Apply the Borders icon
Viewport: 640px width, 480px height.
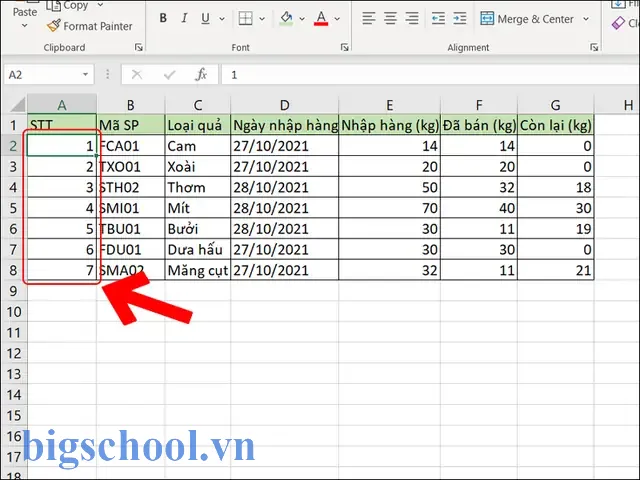[x=245, y=18]
